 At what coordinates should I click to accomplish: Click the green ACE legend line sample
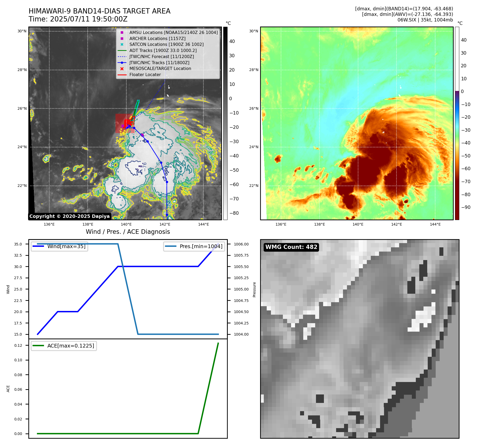[x=38, y=346]
